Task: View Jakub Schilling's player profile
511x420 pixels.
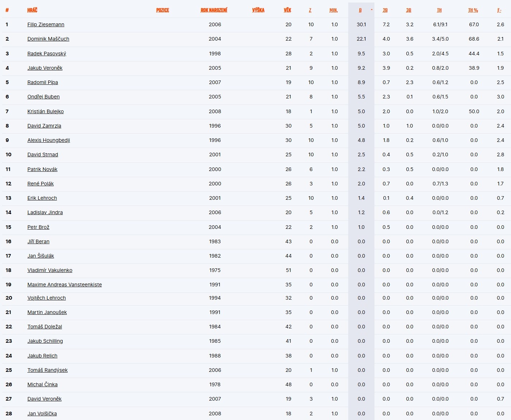Action: [x=45, y=341]
